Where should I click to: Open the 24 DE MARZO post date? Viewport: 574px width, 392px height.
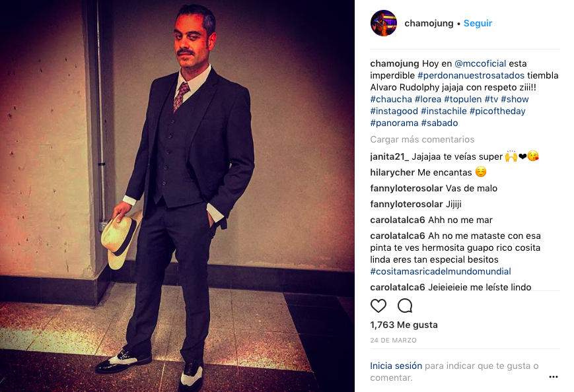click(x=393, y=340)
